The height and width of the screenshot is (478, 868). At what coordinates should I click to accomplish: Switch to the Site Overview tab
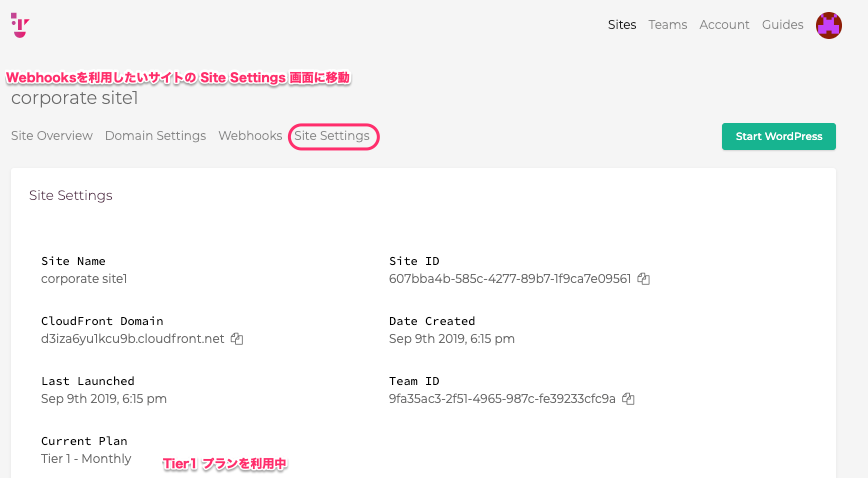coord(52,136)
